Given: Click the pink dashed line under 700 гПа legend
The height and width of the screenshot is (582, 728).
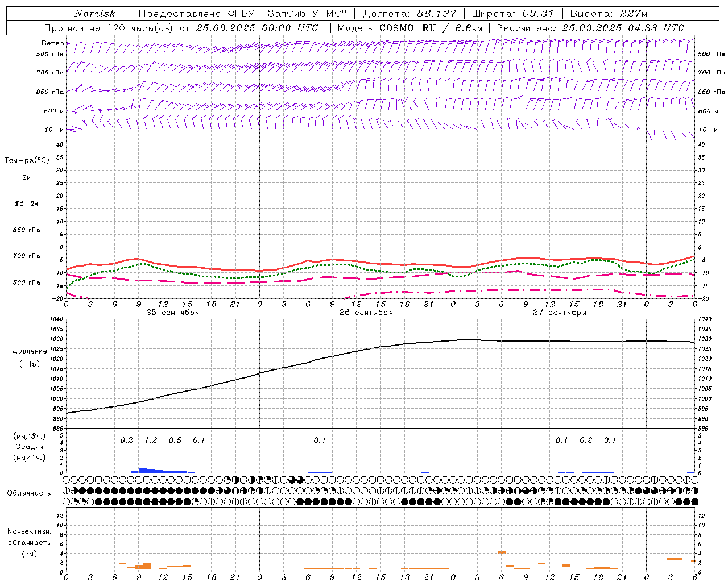Looking at the screenshot, I should tap(25, 263).
